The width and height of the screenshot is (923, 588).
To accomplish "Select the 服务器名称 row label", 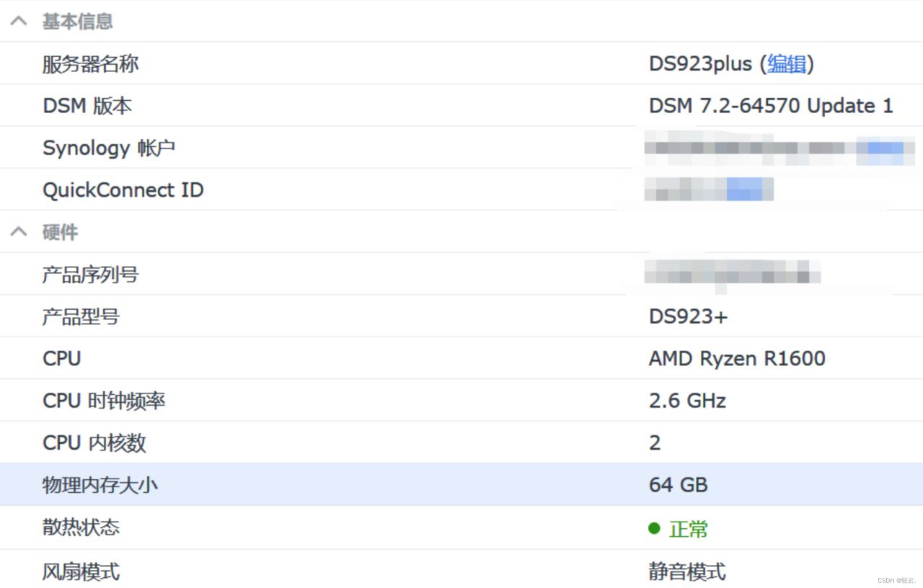I will point(90,64).
